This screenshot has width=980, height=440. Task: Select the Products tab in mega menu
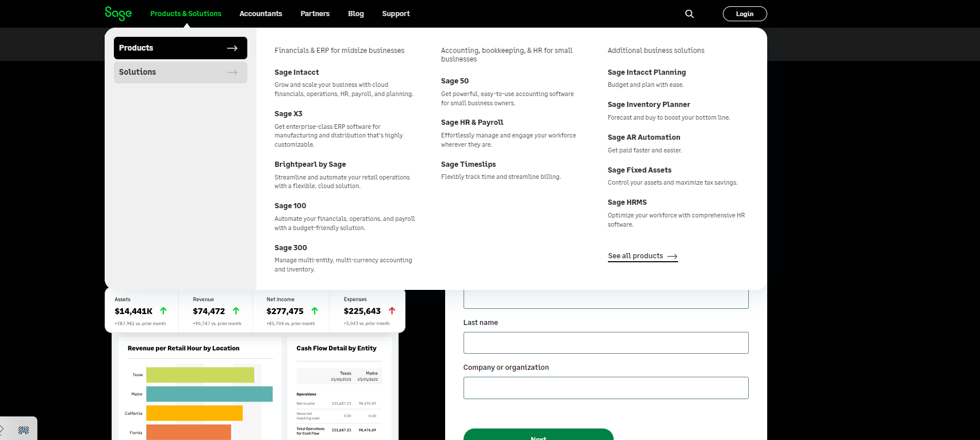point(181,48)
